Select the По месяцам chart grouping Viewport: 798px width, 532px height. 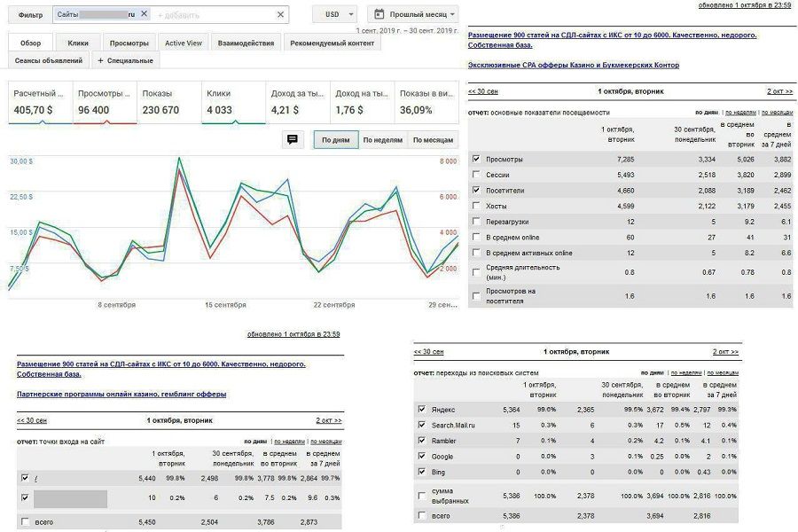pyautogui.click(x=433, y=140)
